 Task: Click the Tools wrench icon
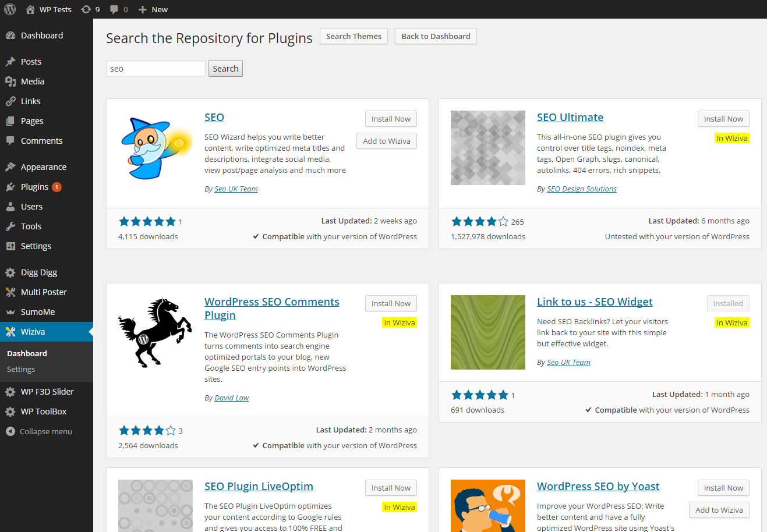pyautogui.click(x=10, y=226)
